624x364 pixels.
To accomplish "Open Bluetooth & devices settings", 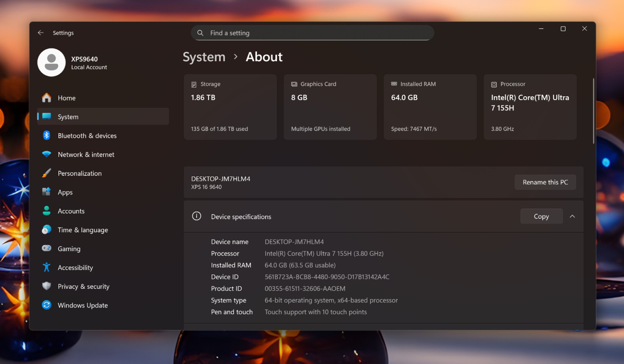I will (x=103, y=136).
